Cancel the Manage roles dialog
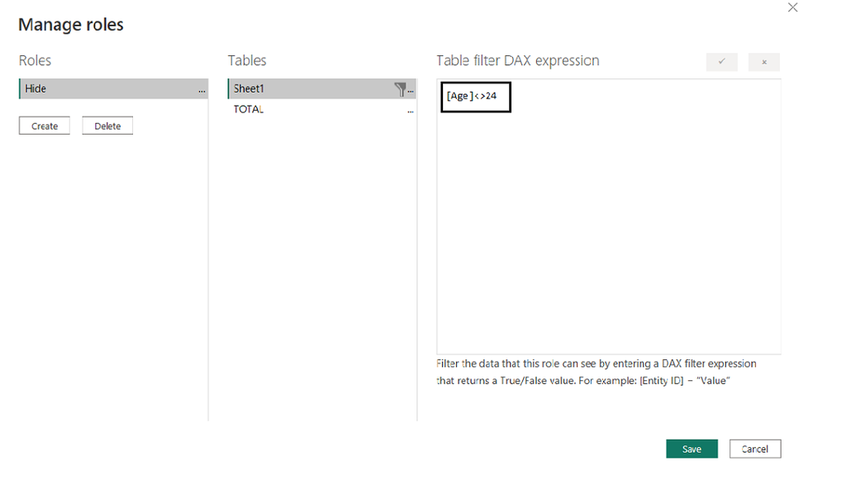The image size is (846, 504). pos(755,449)
